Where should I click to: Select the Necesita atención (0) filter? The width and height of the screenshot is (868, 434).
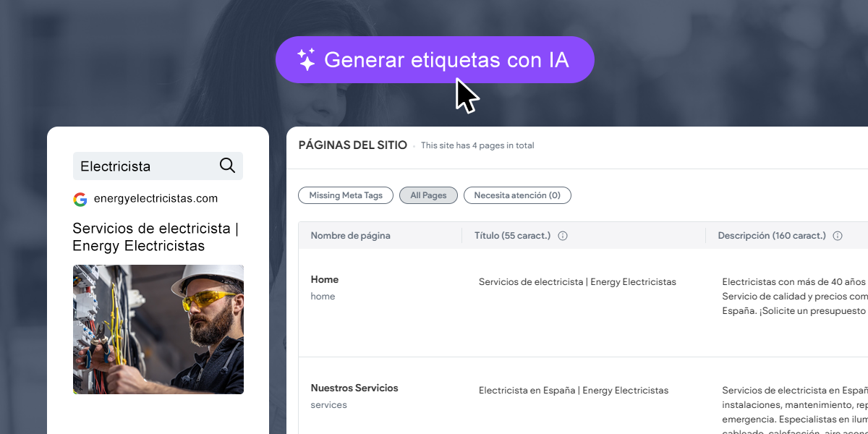pyautogui.click(x=517, y=195)
